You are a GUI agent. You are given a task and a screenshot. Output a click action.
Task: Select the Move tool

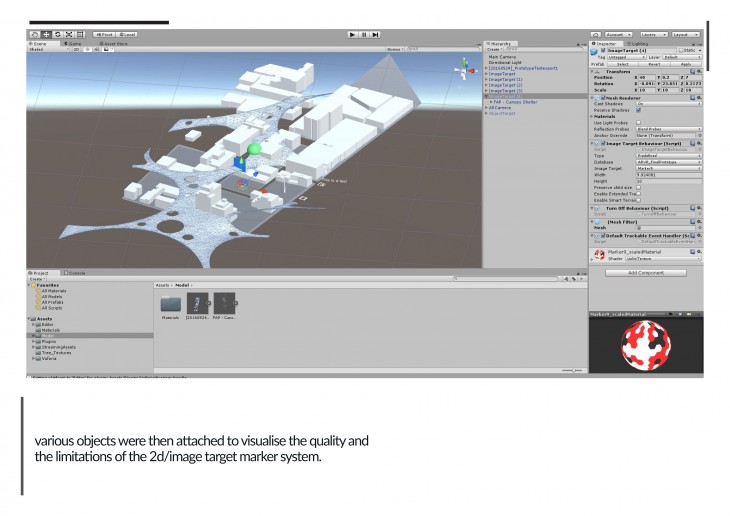tap(45, 34)
